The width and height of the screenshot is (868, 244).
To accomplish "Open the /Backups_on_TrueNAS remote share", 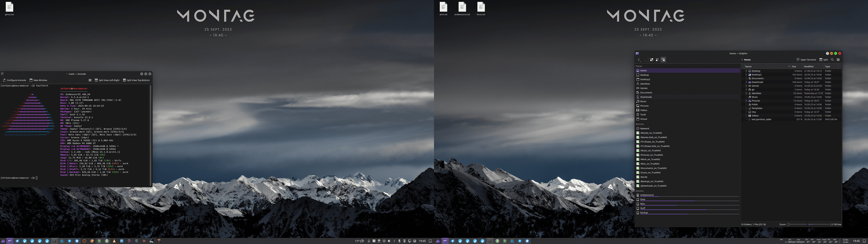I will (687, 181).
